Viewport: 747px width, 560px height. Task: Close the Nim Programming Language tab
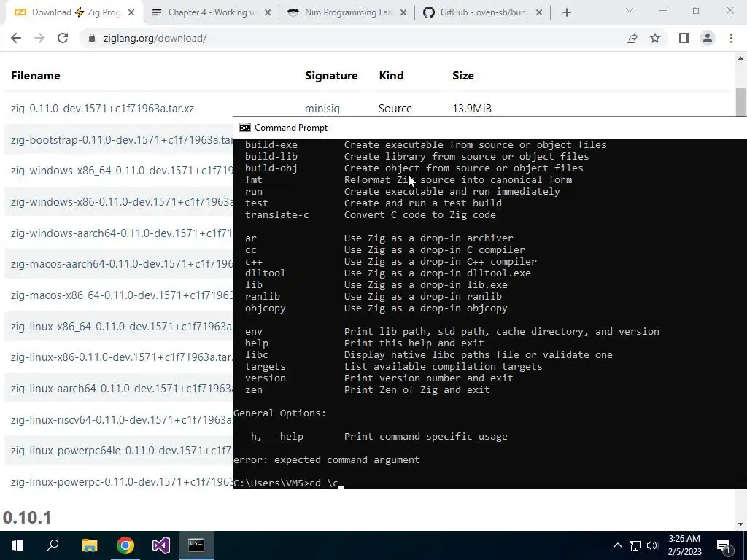pyautogui.click(x=403, y=13)
